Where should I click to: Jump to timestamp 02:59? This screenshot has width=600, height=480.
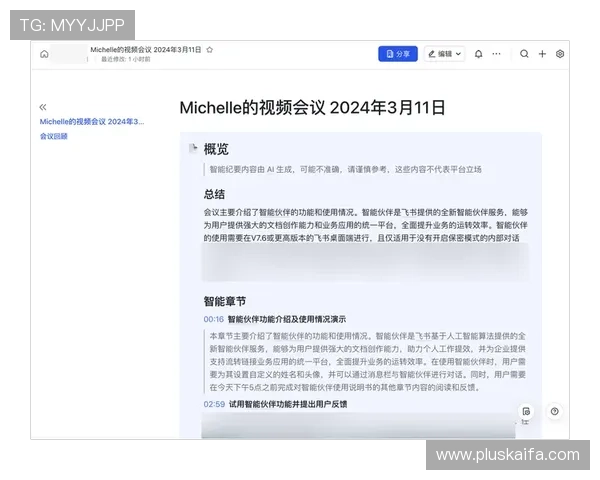[x=214, y=404]
